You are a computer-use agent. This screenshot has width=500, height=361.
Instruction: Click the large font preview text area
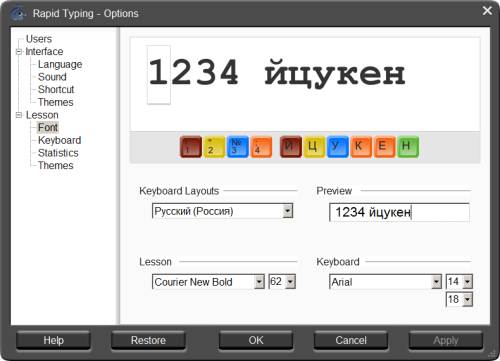305,84
